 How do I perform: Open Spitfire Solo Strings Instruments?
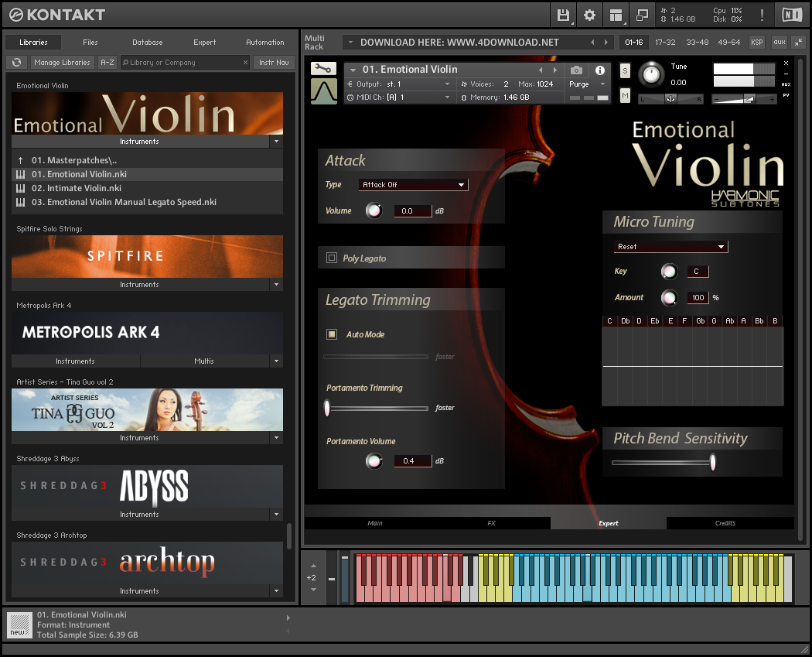(140, 284)
